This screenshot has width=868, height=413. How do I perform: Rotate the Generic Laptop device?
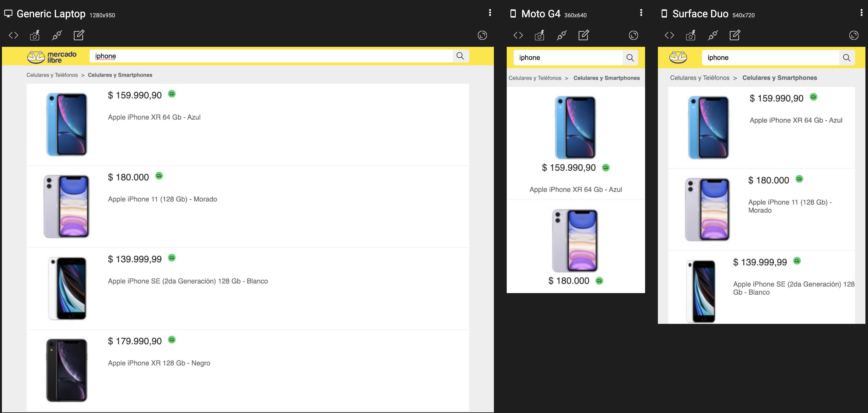(482, 35)
